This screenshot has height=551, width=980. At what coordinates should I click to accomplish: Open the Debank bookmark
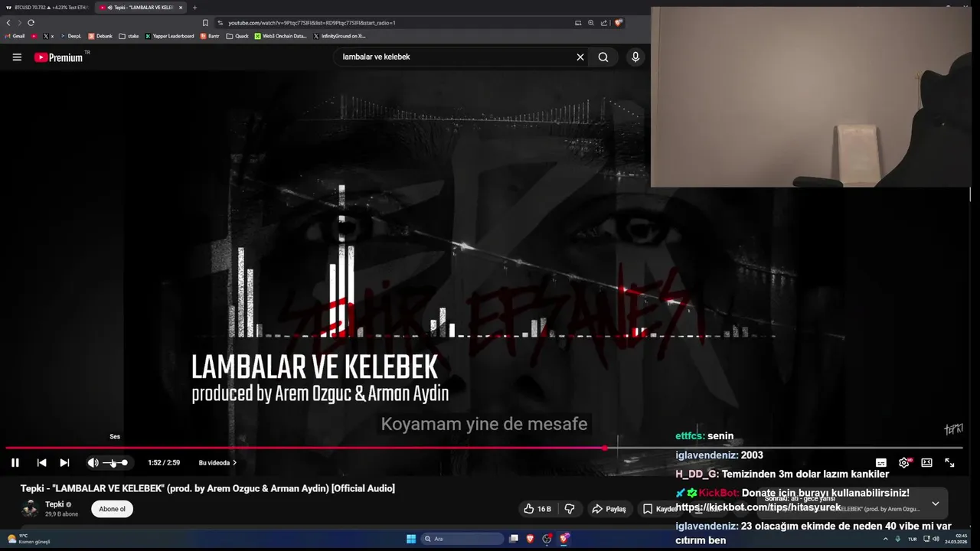click(100, 36)
